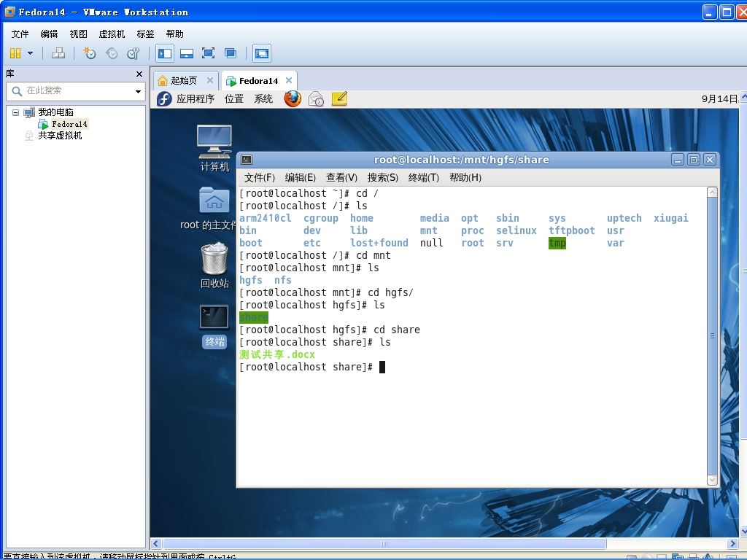Take a snapshot with the toolbar icon
Viewport: 747px width, 560px height.
coord(89,53)
